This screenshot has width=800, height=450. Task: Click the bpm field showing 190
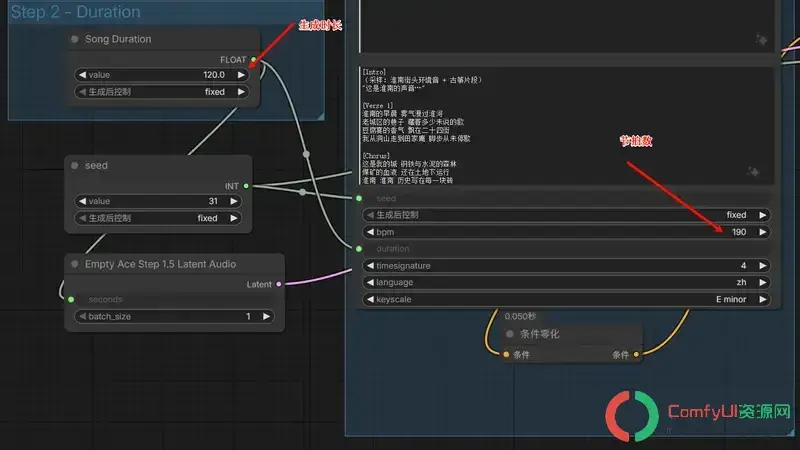pyautogui.click(x=566, y=232)
